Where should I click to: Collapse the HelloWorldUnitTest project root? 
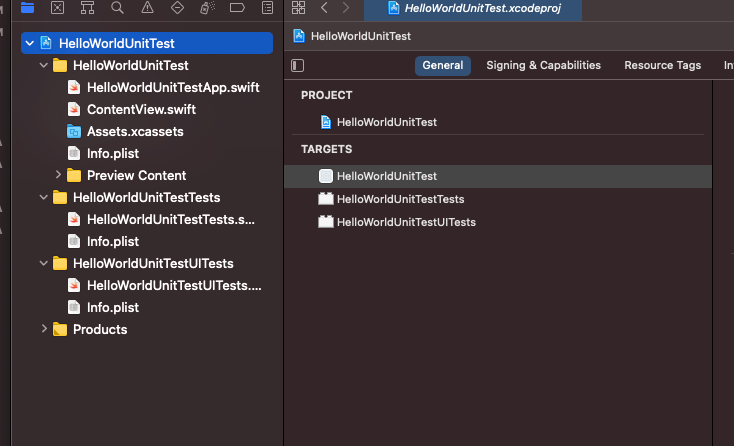pyautogui.click(x=30, y=44)
